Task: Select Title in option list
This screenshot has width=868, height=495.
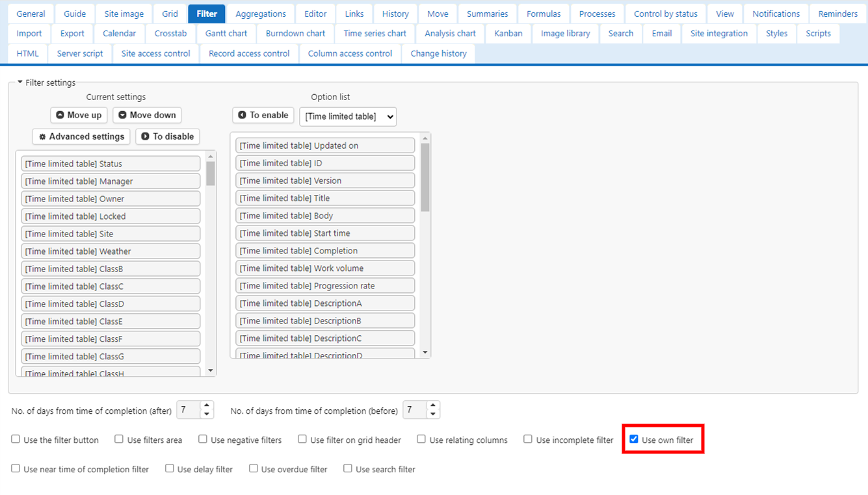Action: pyautogui.click(x=325, y=198)
